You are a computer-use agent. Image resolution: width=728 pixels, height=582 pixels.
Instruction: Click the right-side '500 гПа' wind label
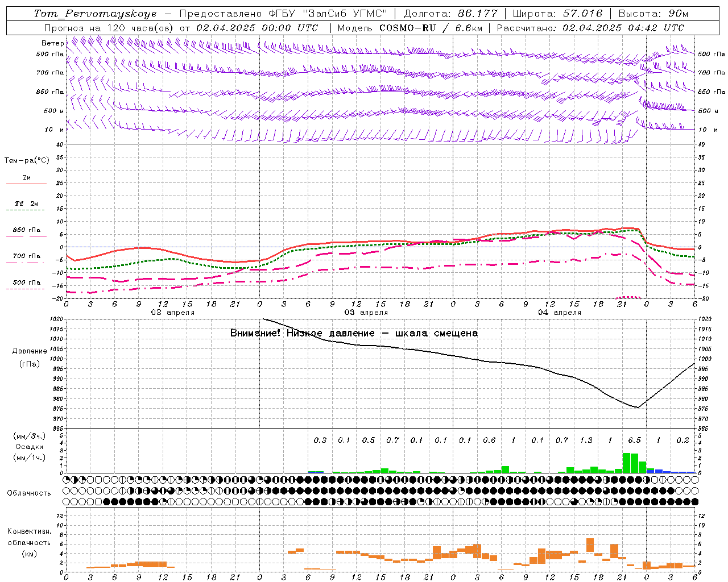click(712, 54)
